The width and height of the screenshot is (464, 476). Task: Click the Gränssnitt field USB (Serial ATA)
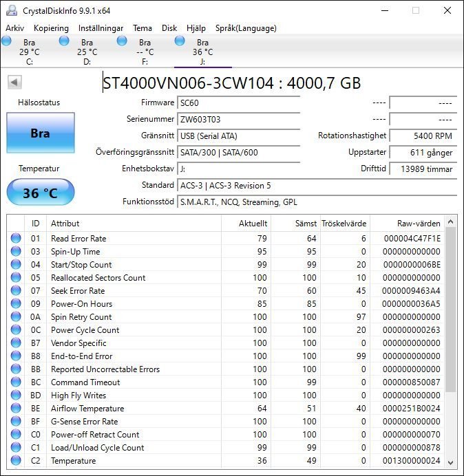[238, 136]
